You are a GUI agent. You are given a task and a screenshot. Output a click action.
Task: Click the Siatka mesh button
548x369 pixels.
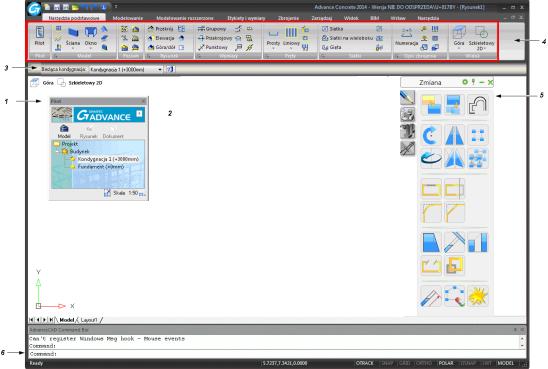333,29
